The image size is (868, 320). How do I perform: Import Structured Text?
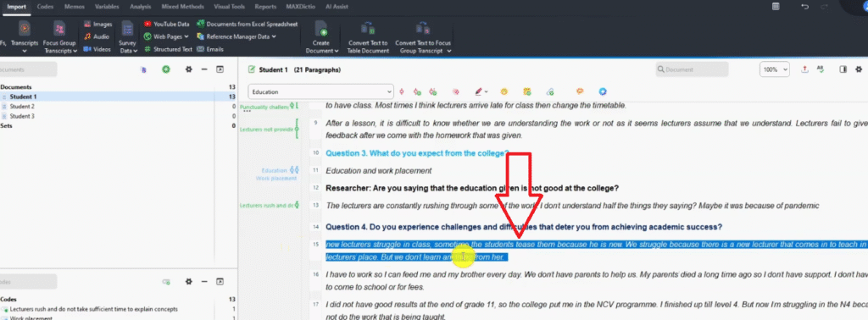(x=169, y=49)
